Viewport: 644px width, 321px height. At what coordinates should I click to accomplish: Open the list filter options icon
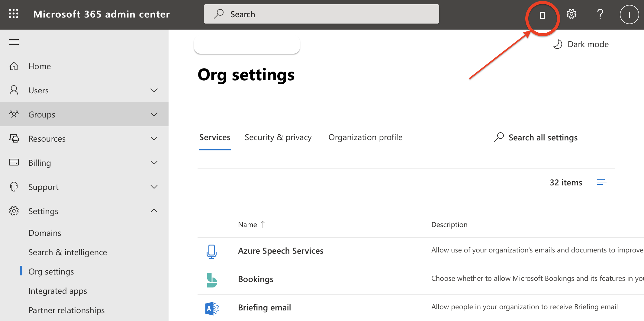tap(601, 182)
